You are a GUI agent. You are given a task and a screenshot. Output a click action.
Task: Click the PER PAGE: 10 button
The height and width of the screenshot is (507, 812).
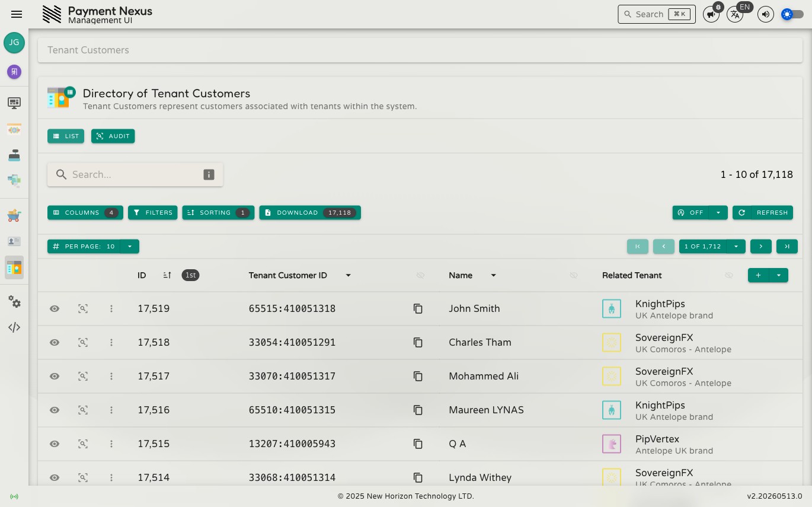tap(84, 246)
